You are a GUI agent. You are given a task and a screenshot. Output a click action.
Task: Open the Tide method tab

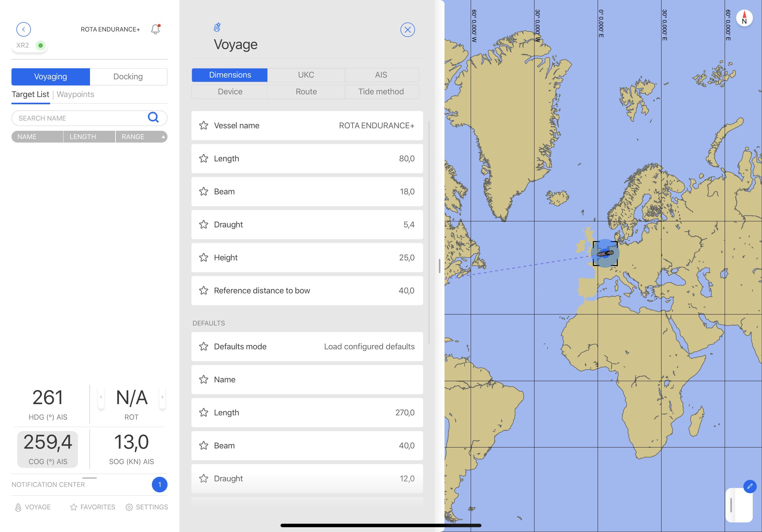pos(381,92)
